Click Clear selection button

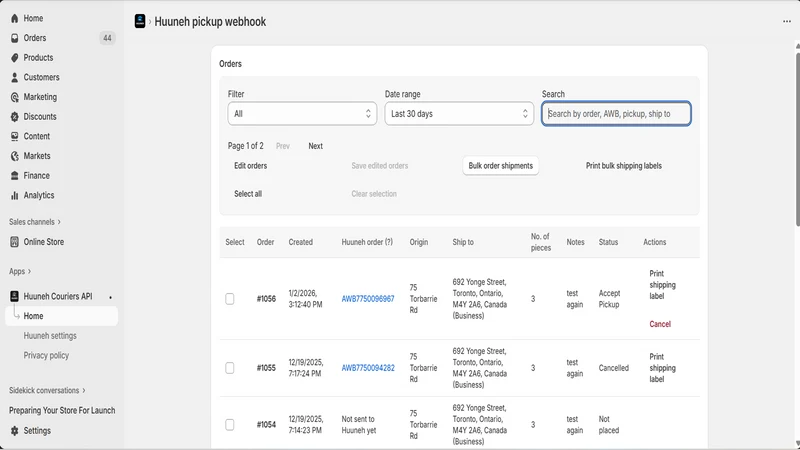374,194
